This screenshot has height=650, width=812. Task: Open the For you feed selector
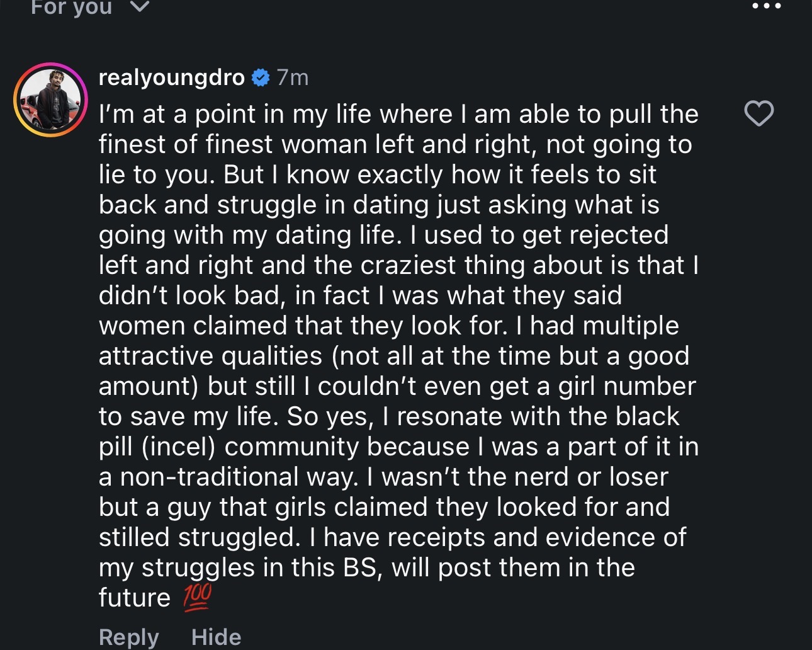[71, 8]
